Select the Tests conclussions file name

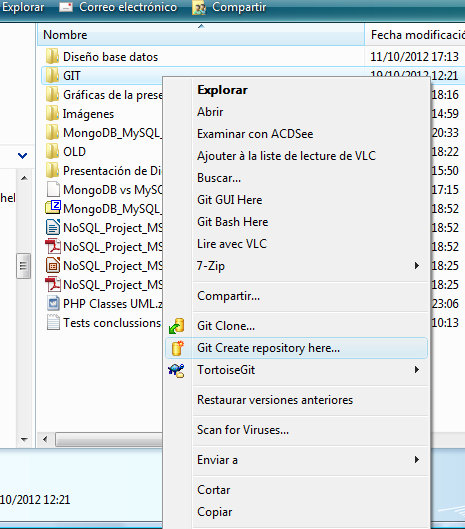click(113, 323)
